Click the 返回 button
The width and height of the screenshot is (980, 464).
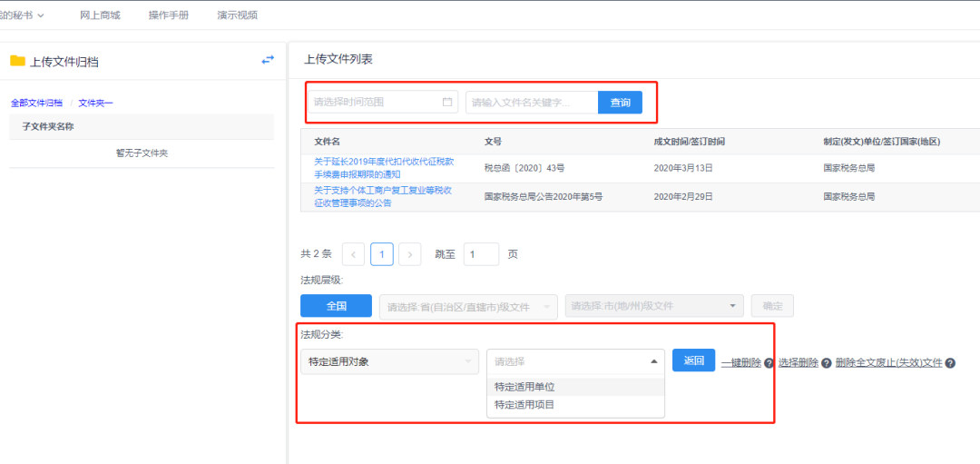pyautogui.click(x=694, y=360)
